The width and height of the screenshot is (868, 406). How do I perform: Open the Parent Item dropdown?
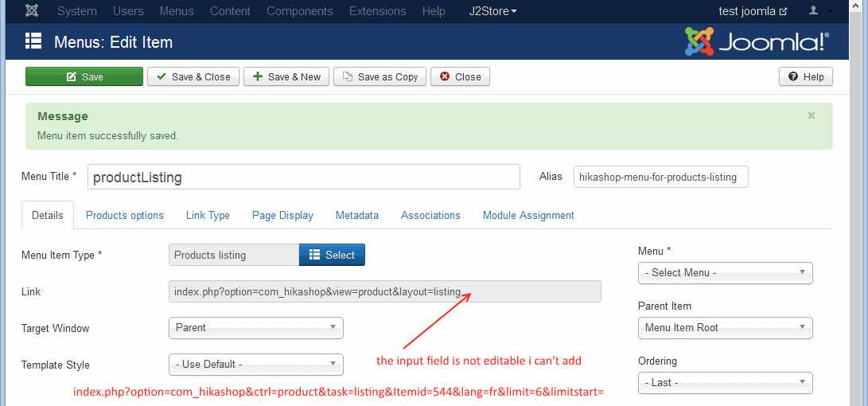pyautogui.click(x=725, y=328)
